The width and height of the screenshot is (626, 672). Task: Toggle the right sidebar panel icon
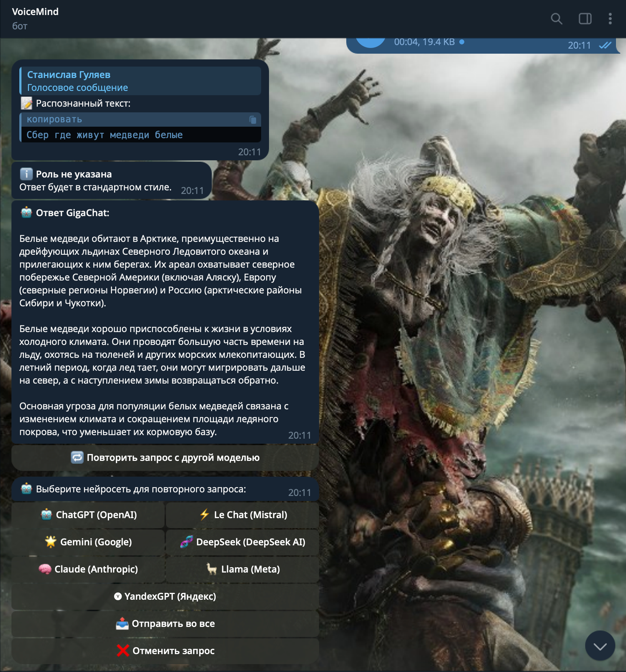pyautogui.click(x=585, y=19)
